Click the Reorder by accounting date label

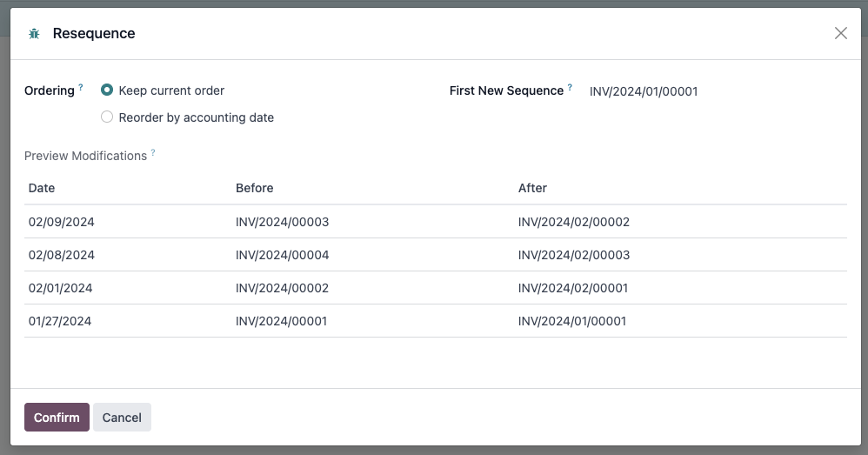click(196, 117)
